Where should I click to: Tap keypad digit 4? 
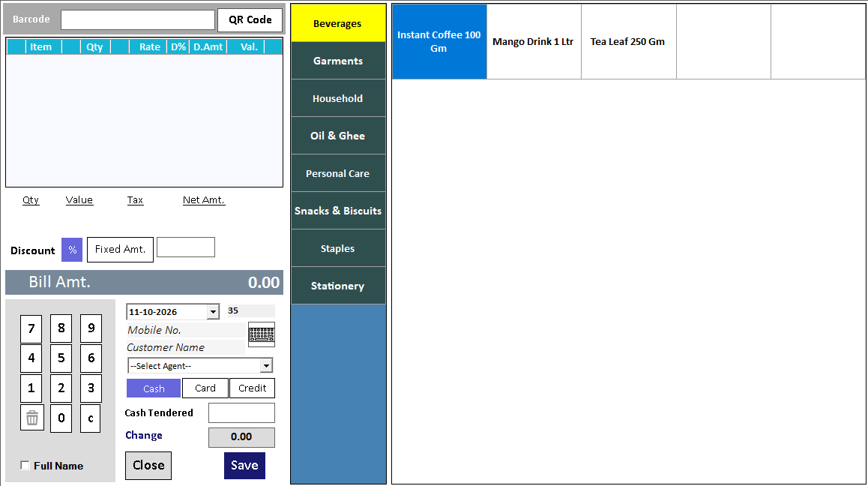[x=31, y=358]
